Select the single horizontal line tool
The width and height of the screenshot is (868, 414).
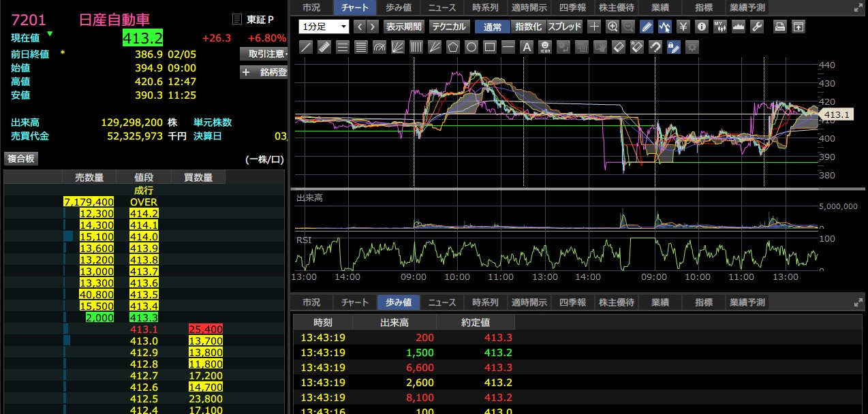tap(508, 47)
